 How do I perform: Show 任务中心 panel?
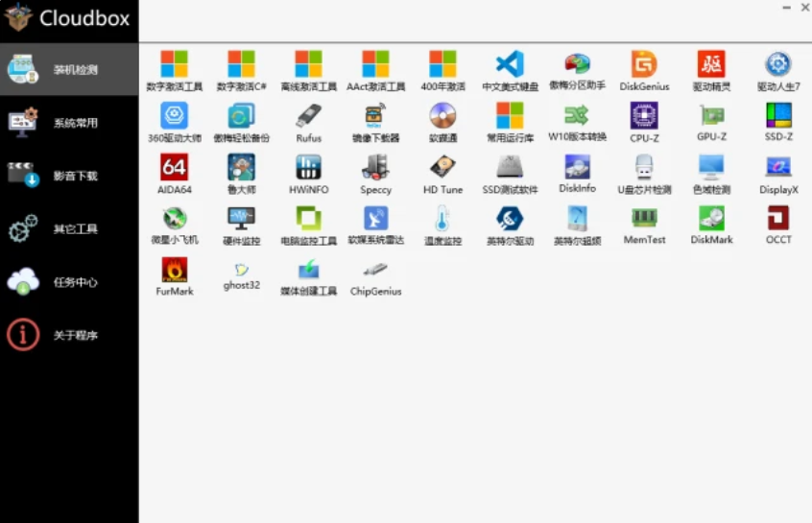click(69, 282)
